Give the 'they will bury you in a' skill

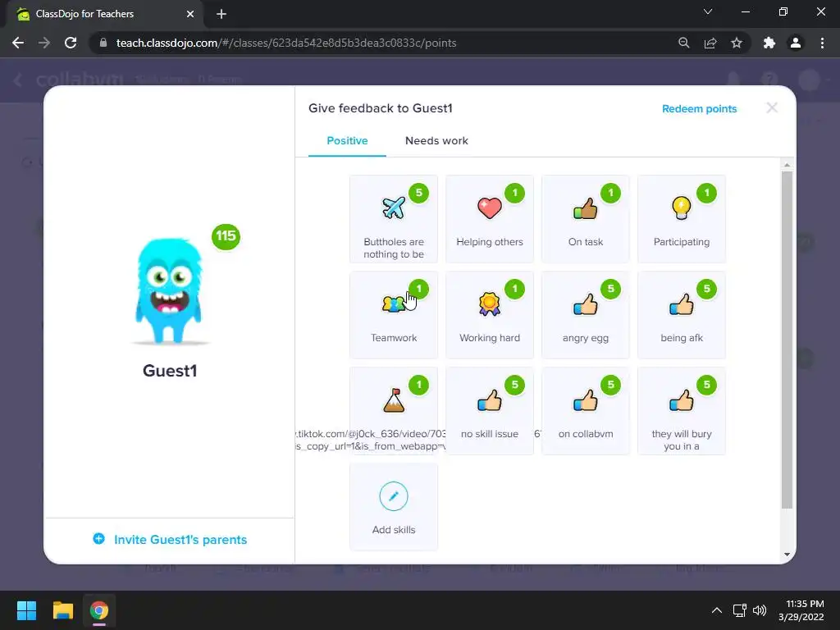(x=682, y=411)
